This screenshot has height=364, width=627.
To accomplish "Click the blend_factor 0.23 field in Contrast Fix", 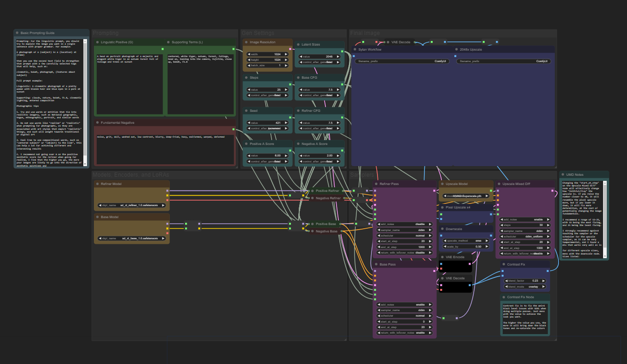I will pyautogui.click(x=525, y=281).
